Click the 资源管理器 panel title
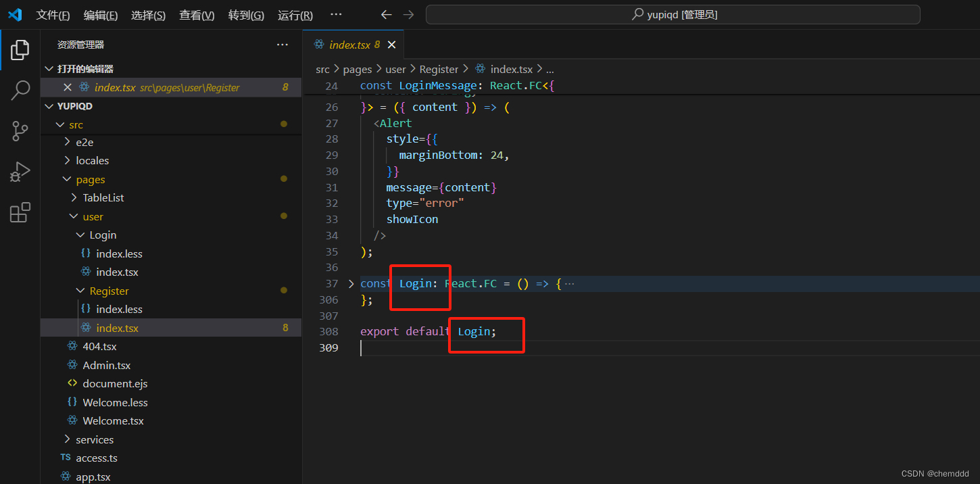The height and width of the screenshot is (484, 980). pyautogui.click(x=80, y=45)
